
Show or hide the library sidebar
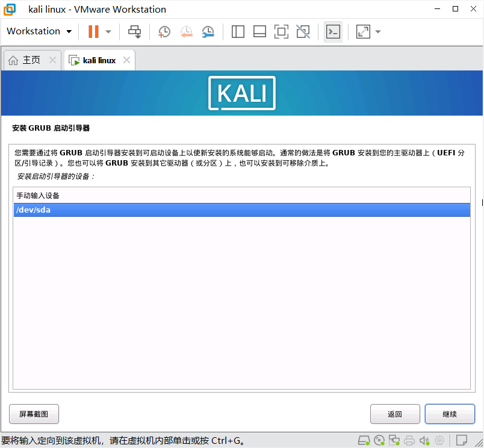238,31
